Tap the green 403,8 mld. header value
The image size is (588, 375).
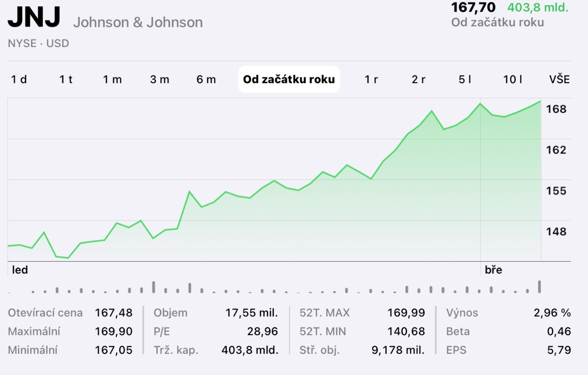538,8
